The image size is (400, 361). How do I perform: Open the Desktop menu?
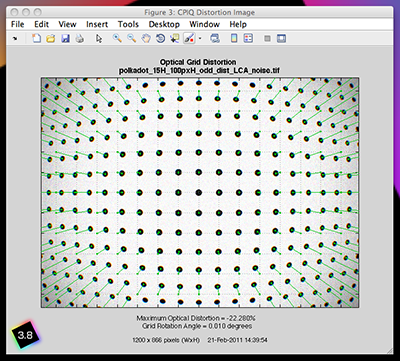[164, 24]
